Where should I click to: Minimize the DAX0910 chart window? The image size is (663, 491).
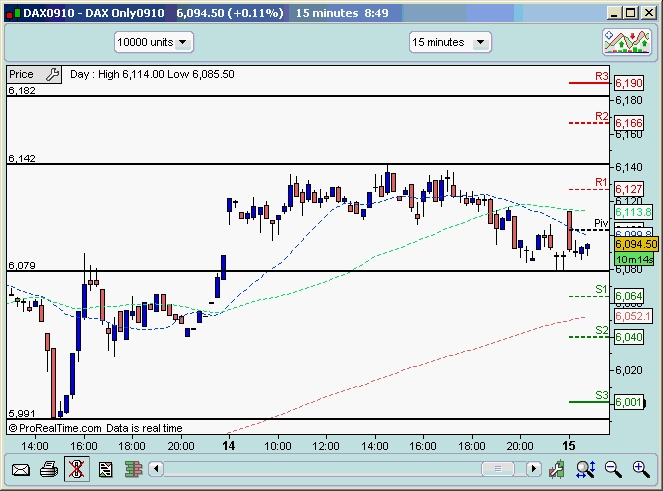pyautogui.click(x=614, y=13)
